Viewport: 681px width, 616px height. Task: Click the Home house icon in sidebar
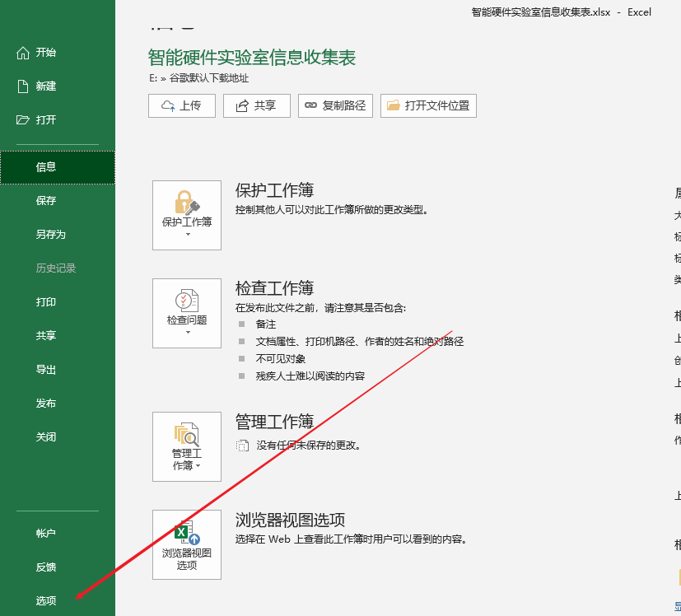pos(23,53)
